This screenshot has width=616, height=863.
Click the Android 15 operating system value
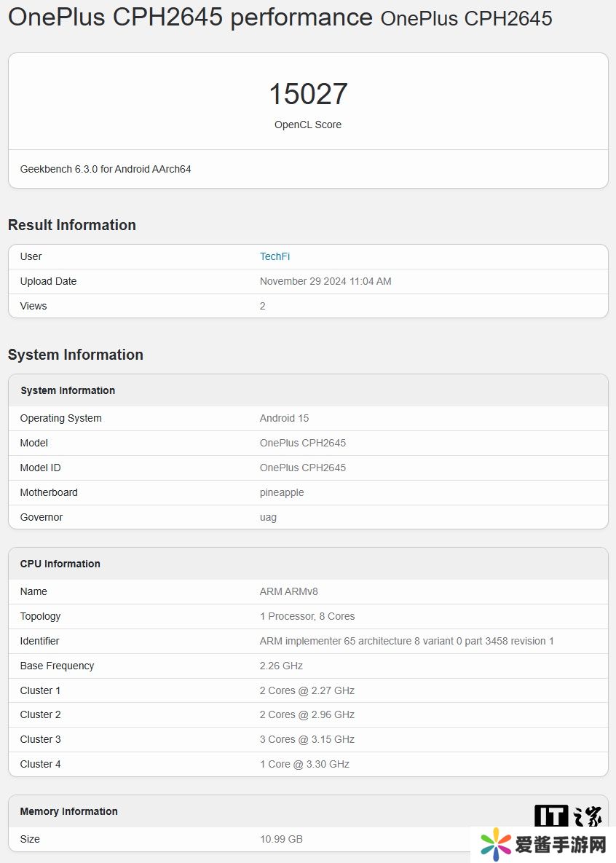(284, 418)
